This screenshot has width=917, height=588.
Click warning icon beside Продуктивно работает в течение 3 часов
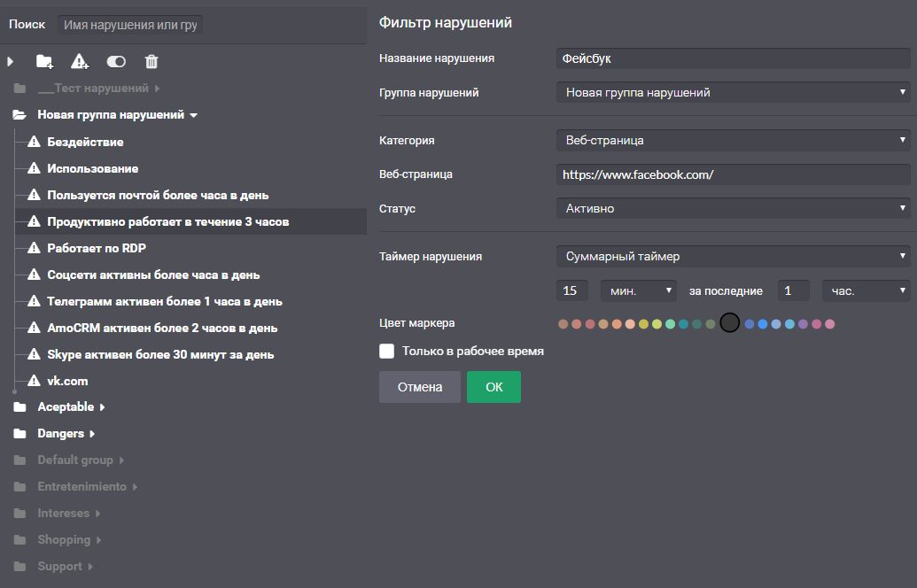click(34, 221)
